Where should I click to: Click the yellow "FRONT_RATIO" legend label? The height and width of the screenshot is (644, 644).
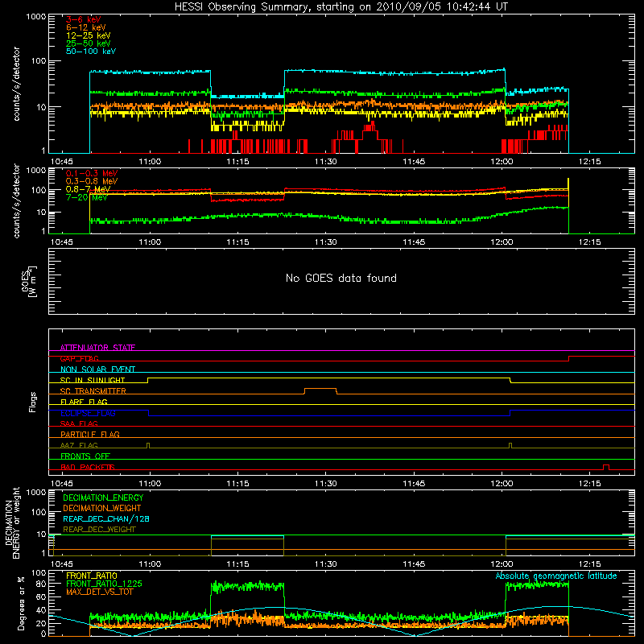tap(92, 576)
